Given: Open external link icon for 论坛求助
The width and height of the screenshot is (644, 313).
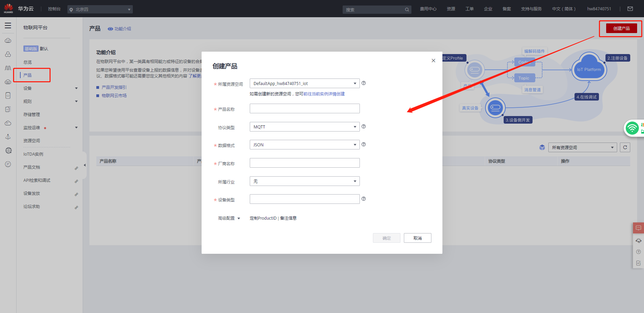Looking at the screenshot, I should tap(76, 207).
